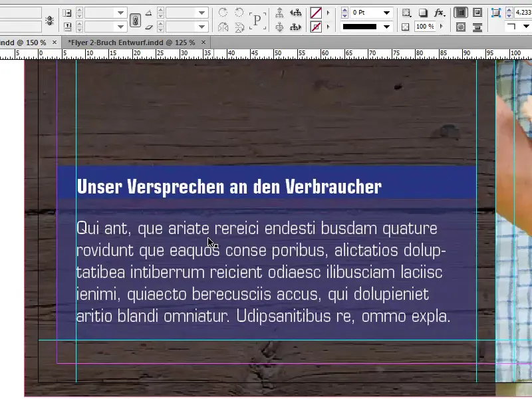Click the word Udipsanitibus in the body text
The image size is (532, 399).
(x=283, y=317)
